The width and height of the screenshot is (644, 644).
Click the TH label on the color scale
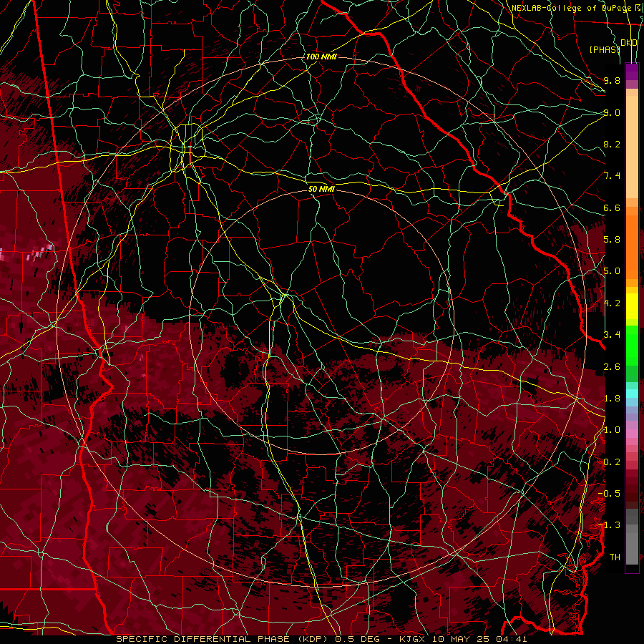(x=615, y=557)
